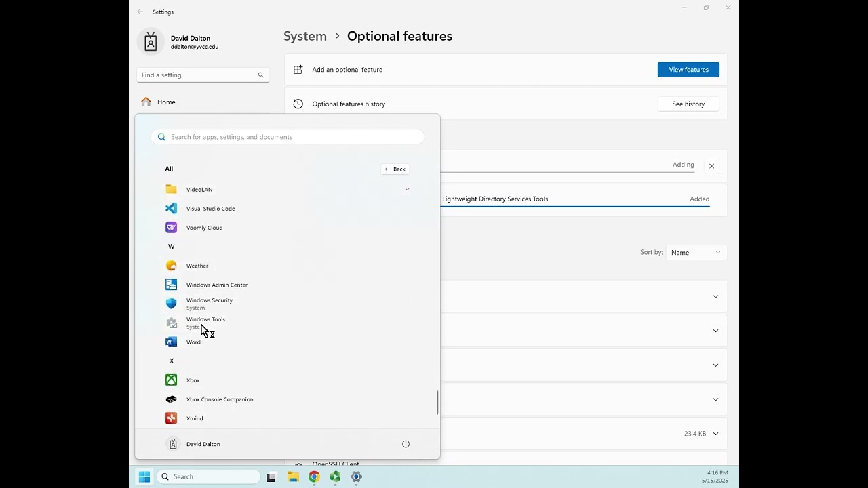Open the Weather app icon

pos(172,266)
